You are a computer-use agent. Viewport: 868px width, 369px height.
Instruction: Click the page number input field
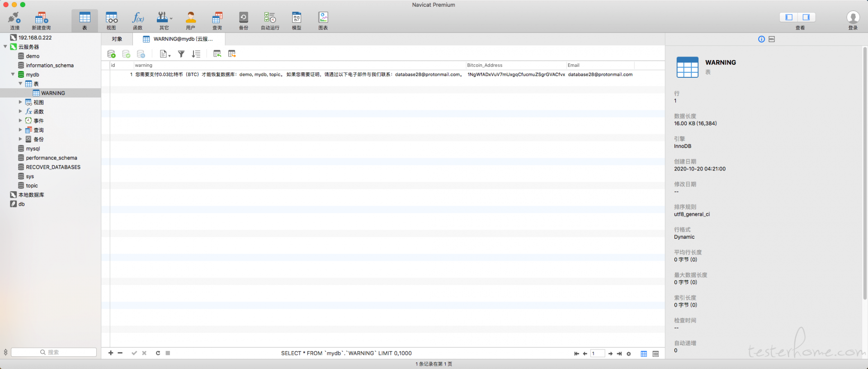(x=597, y=354)
